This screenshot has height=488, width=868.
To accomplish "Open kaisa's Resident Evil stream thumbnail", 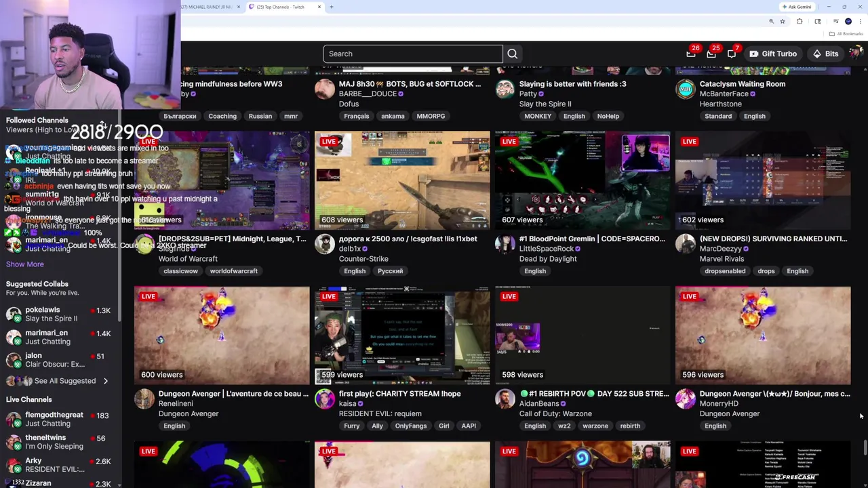I will (x=402, y=335).
